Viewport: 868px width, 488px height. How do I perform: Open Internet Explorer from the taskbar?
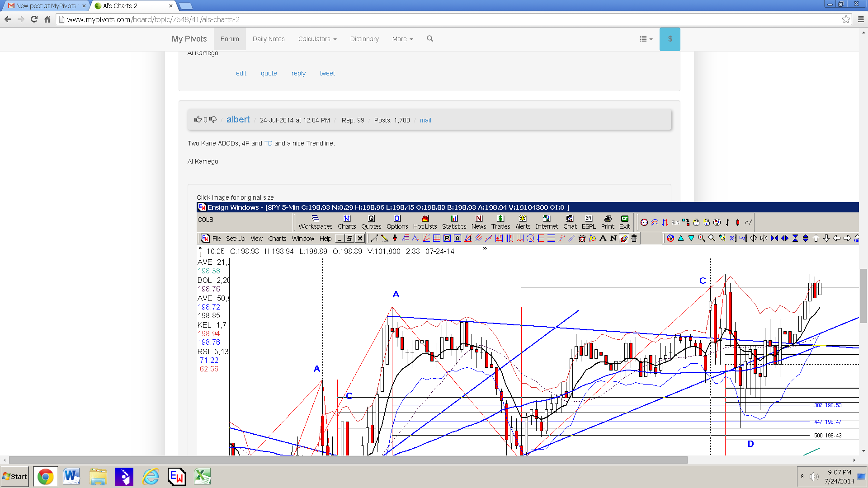click(x=151, y=476)
